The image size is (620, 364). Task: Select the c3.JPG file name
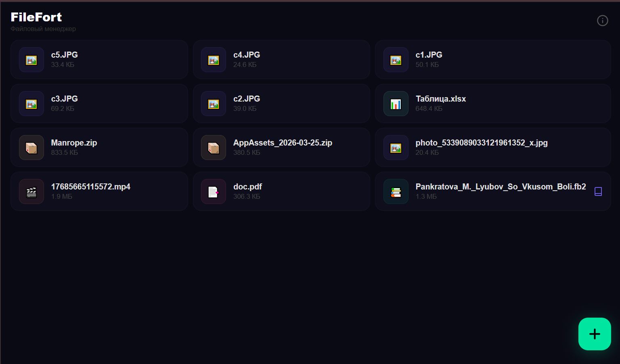tap(64, 99)
